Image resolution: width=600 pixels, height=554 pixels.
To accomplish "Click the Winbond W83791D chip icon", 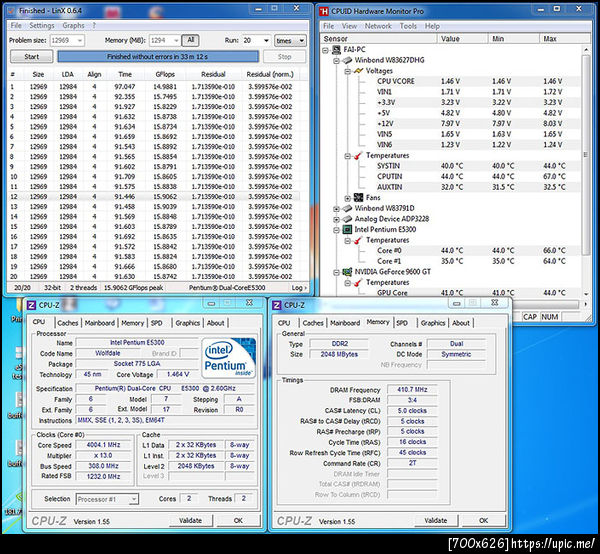I will 347,209.
